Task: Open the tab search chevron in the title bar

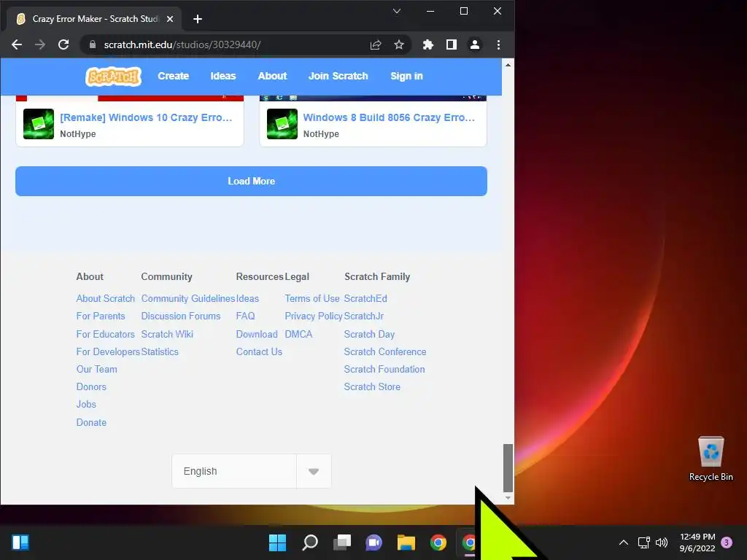Action: point(396,11)
